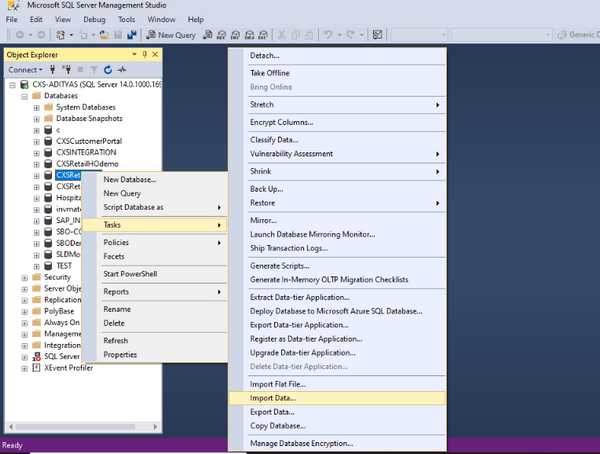Open the Tools menu
Screen dimensions: 600x454
pos(126,19)
